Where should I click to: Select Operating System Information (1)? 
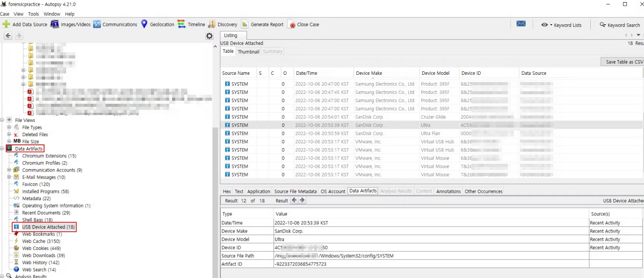click(56, 205)
